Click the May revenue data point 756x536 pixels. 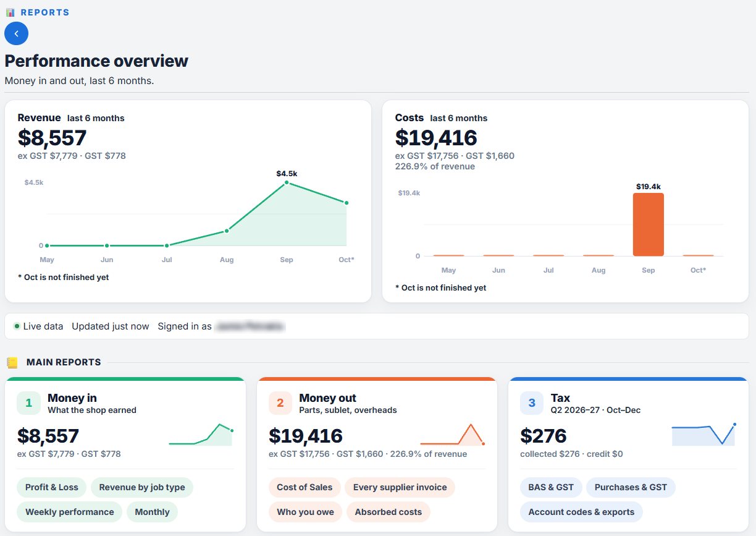(47, 245)
